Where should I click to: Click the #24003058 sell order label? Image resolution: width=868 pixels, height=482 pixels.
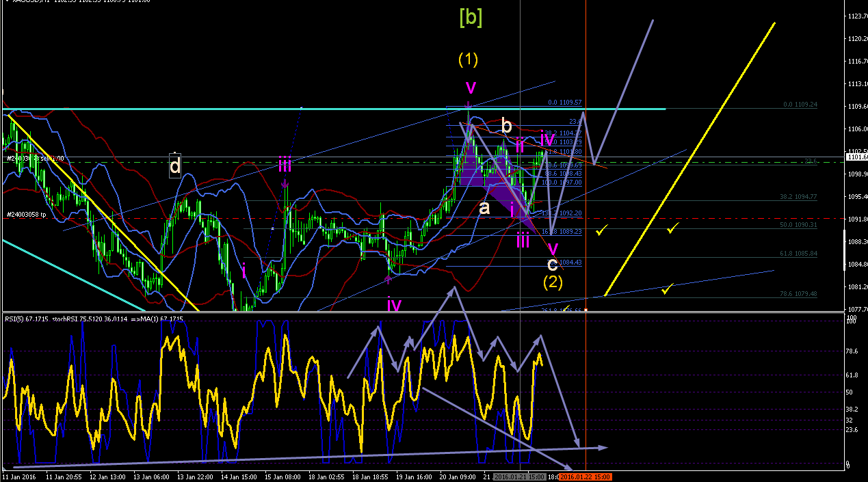click(36, 159)
